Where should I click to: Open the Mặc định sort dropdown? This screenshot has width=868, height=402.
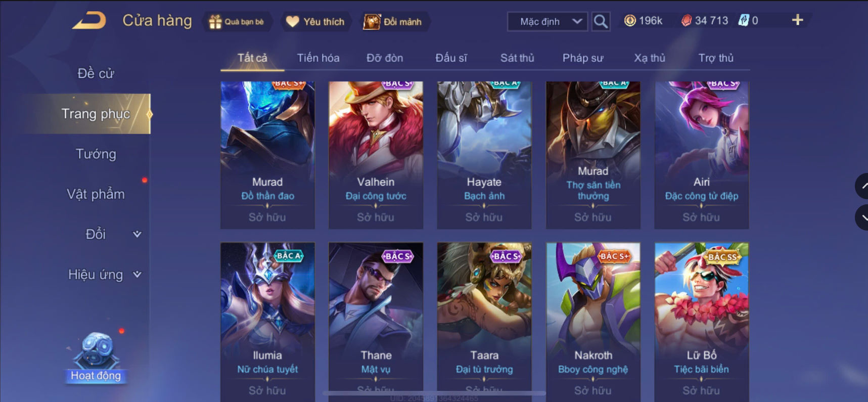547,22
